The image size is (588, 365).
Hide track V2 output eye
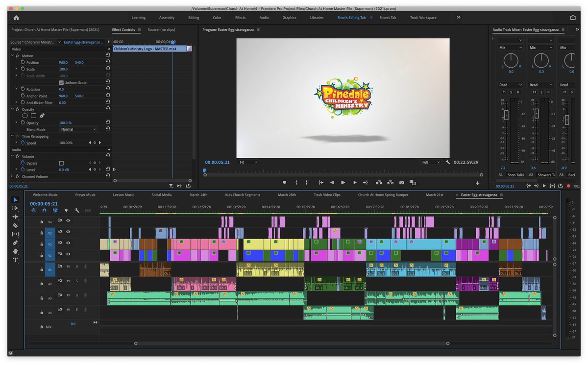(x=68, y=243)
